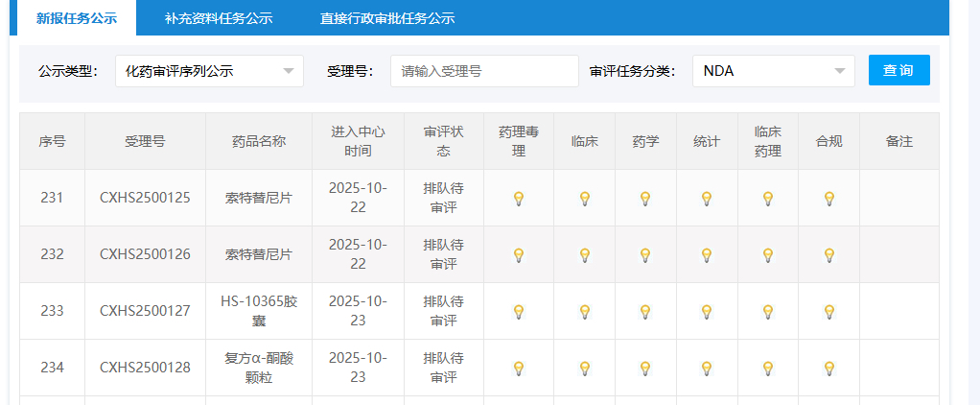Click 临床药理 bulb icon for CXHS2500125
The width and height of the screenshot is (980, 405).
coord(767,199)
